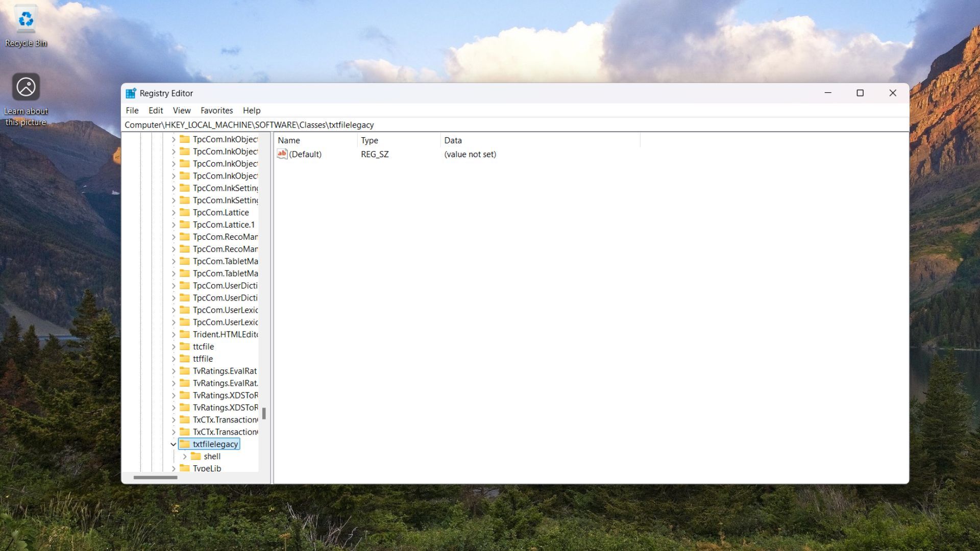Open the Edit menu

point(155,110)
